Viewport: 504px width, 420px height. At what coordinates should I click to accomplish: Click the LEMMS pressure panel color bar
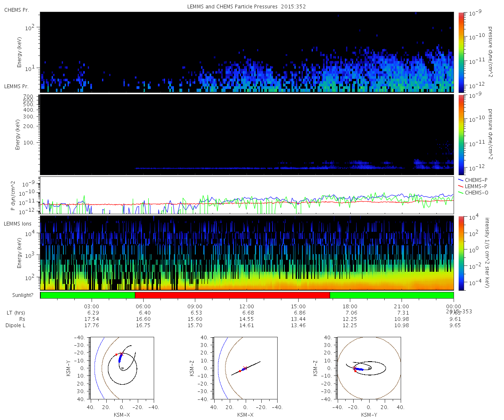(460, 134)
